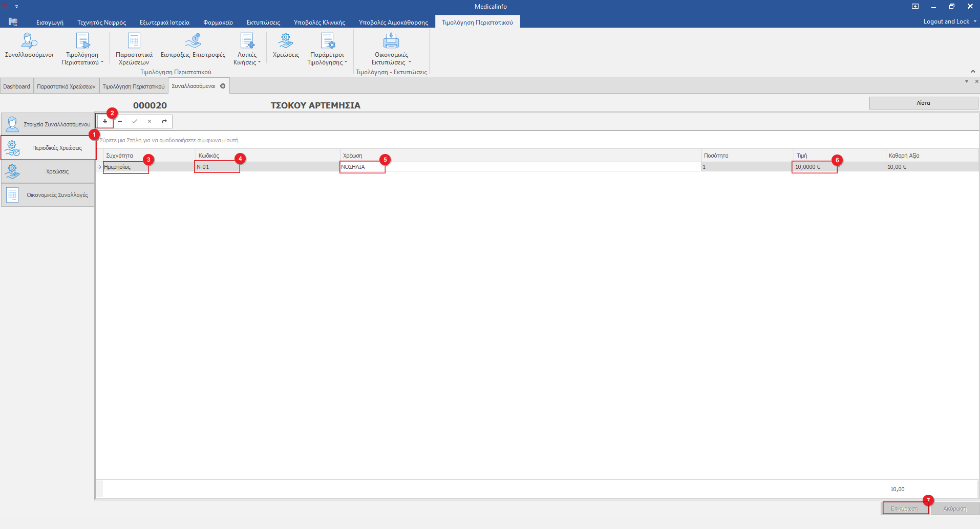Screen dimensions: 980x529
Task: Click the undo arrow in grid toolbar
Action: click(x=164, y=122)
